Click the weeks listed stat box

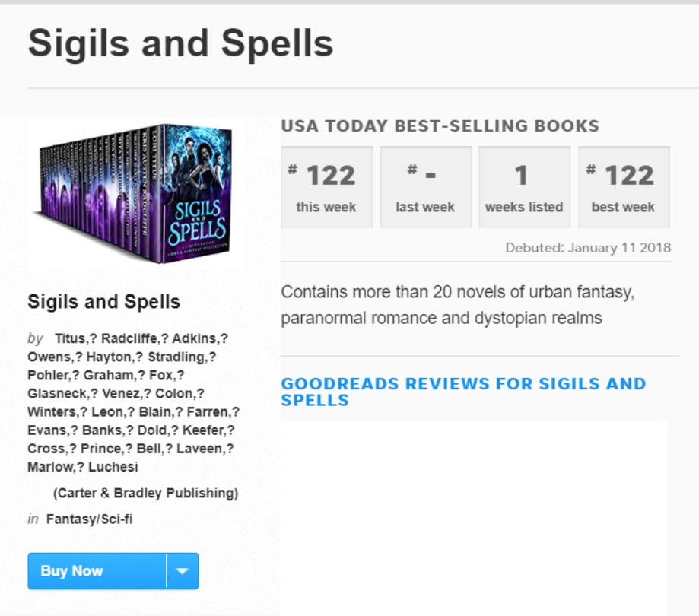[x=524, y=187]
